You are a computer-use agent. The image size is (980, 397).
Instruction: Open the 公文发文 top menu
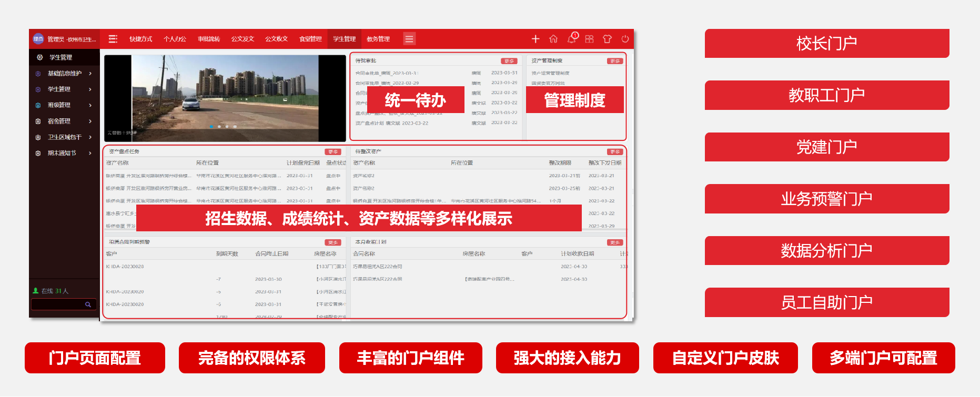243,39
